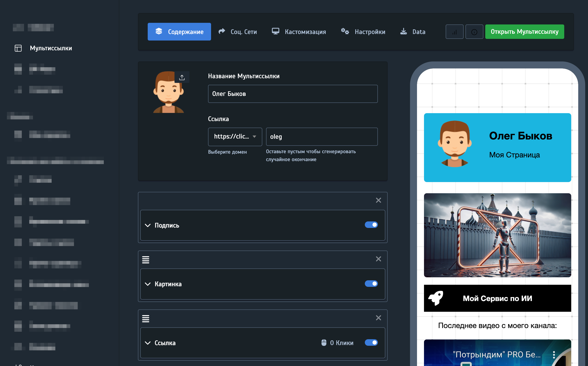Remove the Подпись block with X
This screenshot has height=366, width=588.
coord(378,200)
